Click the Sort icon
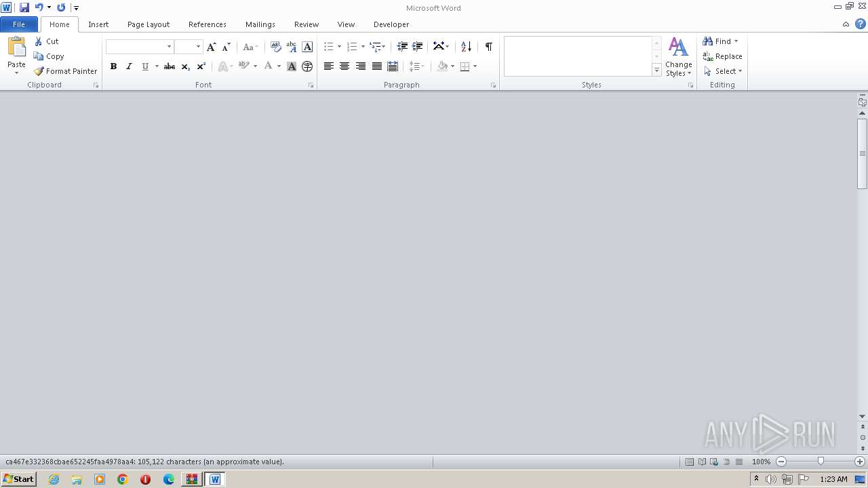Image resolution: width=868 pixels, height=488 pixels. 466,47
